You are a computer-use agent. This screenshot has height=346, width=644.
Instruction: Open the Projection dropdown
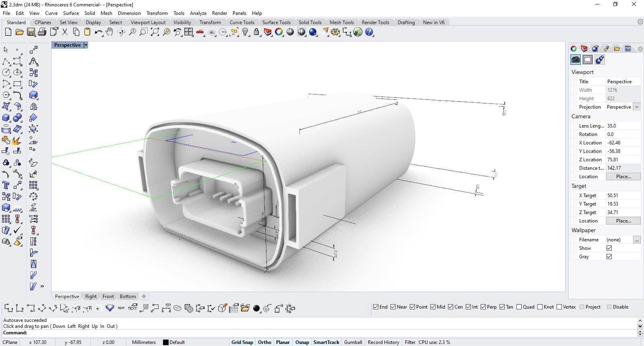(x=636, y=107)
